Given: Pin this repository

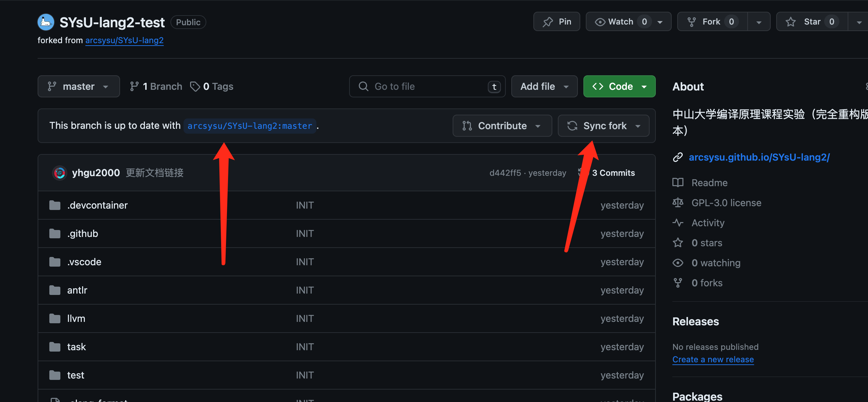Looking at the screenshot, I should 556,22.
